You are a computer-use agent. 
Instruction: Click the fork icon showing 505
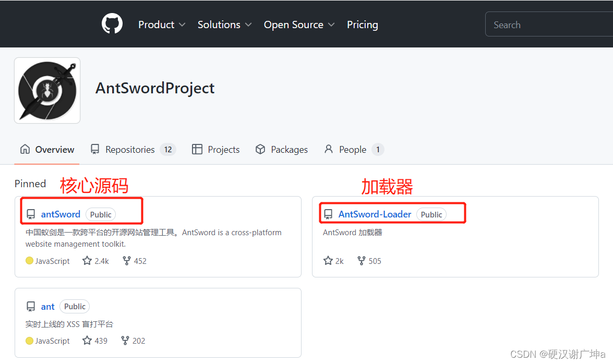(x=361, y=261)
